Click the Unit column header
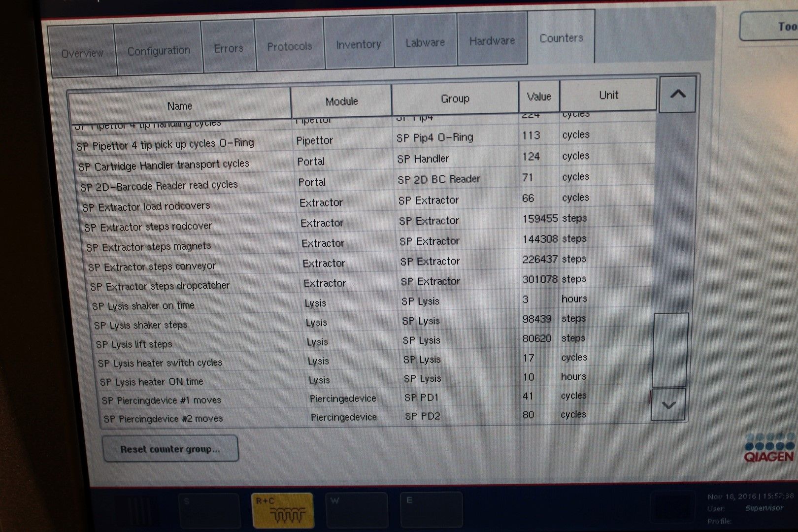The height and width of the screenshot is (532, 798). point(609,95)
